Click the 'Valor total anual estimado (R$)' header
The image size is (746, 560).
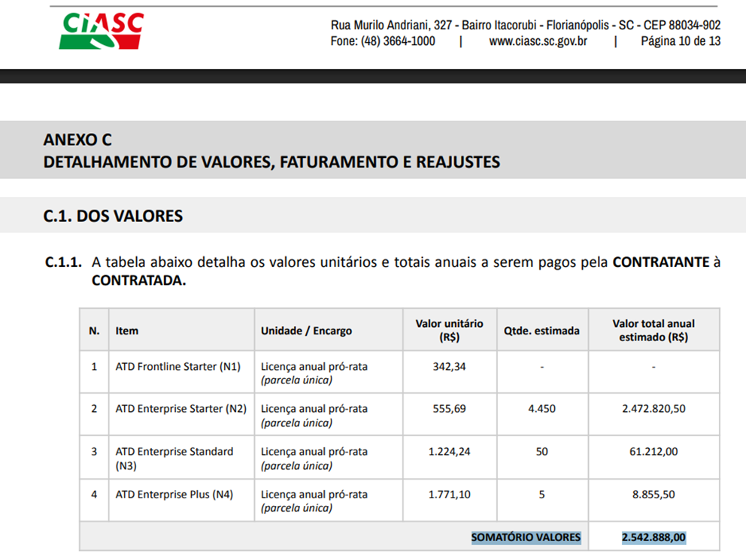click(654, 331)
